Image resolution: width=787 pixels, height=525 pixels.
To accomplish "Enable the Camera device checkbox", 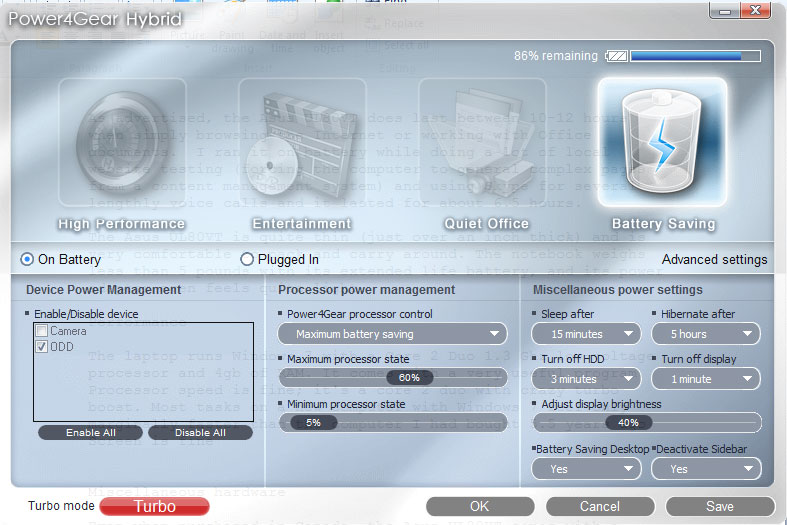I will (x=42, y=331).
